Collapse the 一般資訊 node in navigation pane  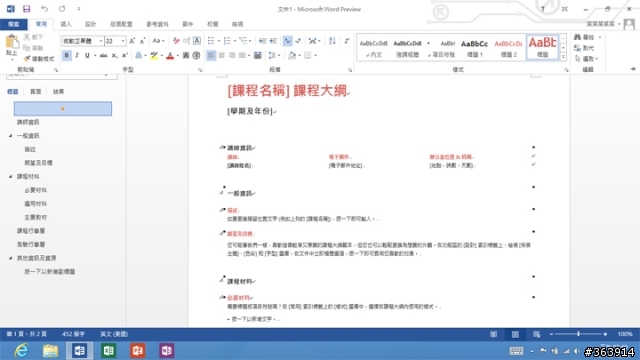[11, 136]
